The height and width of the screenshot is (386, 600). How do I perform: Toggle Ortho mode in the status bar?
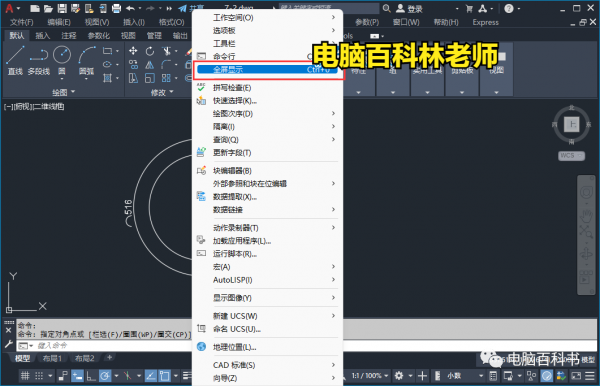pyautogui.click(x=91, y=376)
